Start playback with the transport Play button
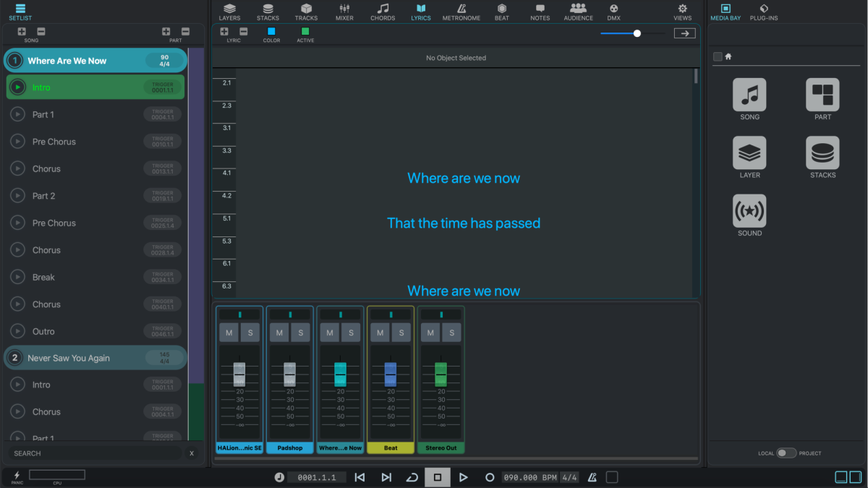This screenshot has width=868, height=488. (x=464, y=477)
